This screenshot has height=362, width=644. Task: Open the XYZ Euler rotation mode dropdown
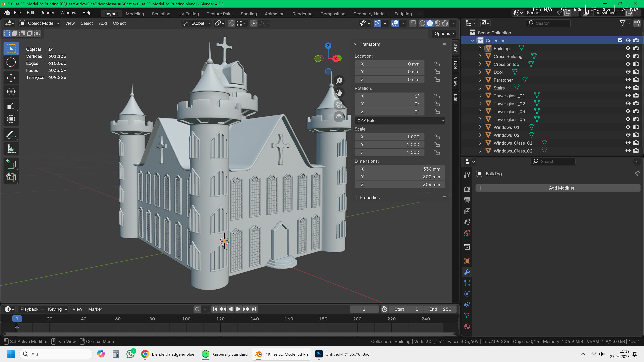coord(400,120)
